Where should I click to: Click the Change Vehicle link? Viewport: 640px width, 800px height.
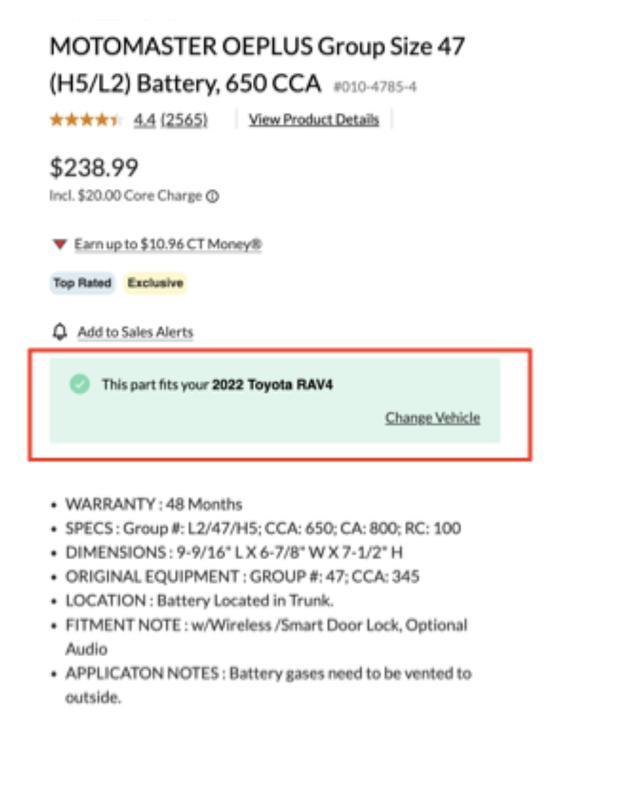tap(432, 418)
